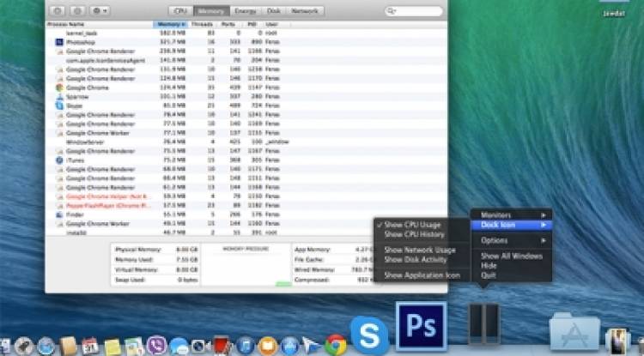Click Activity Monitor CPU icon in Dock
This screenshot has height=356, width=644.
point(484,323)
